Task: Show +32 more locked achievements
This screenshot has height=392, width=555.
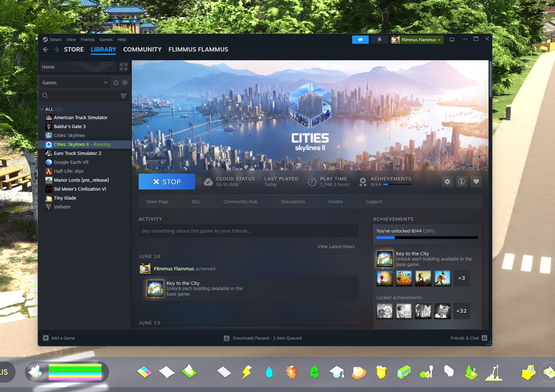Action: pyautogui.click(x=462, y=311)
